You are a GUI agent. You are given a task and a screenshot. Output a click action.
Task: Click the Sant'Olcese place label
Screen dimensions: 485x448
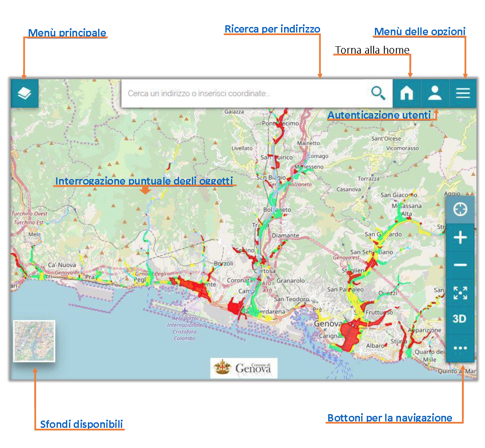pyautogui.click(x=386, y=138)
